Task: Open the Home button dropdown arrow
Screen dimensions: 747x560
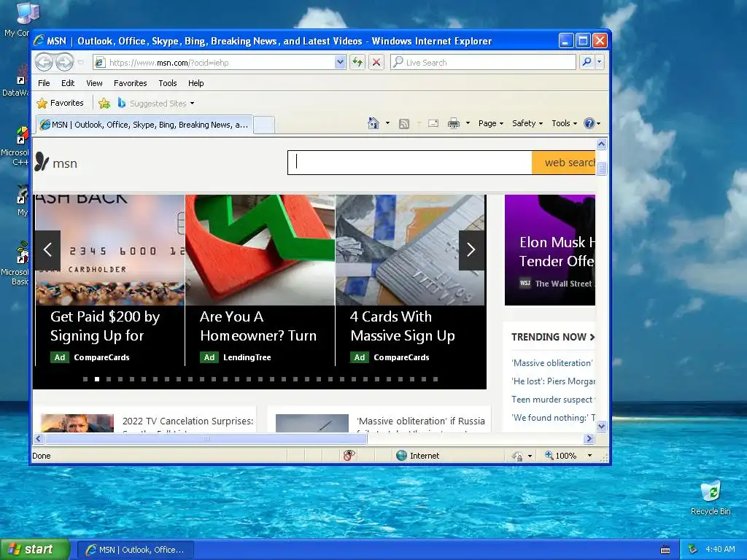Action: click(x=387, y=123)
